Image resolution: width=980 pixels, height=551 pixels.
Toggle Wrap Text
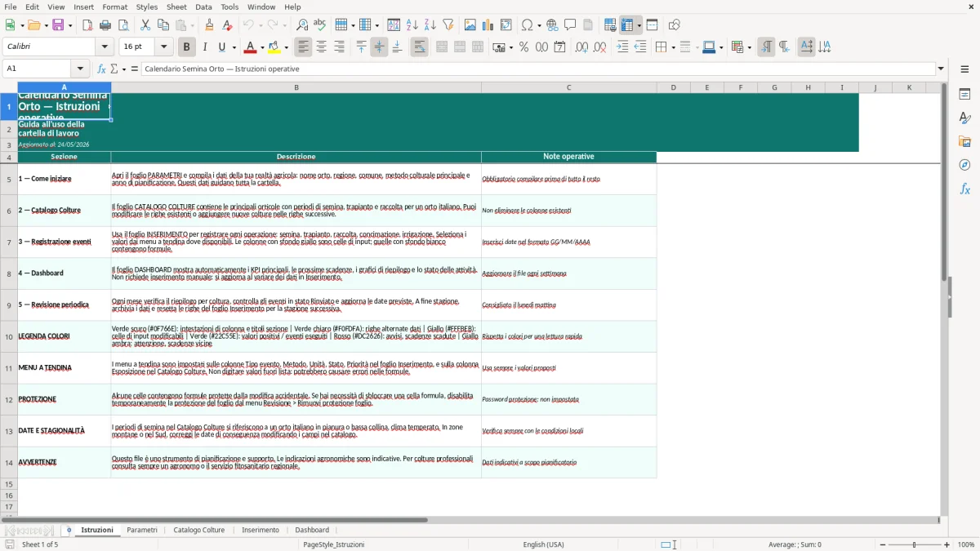(x=419, y=47)
